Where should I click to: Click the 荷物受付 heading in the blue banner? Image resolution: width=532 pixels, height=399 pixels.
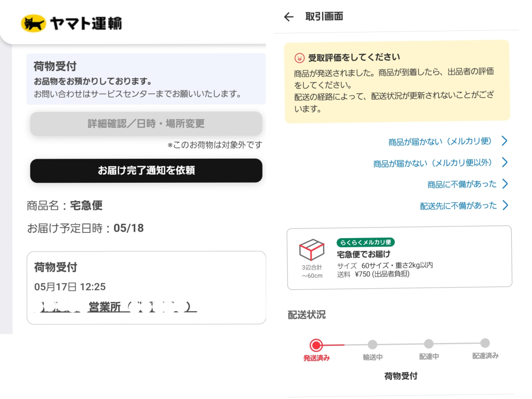[x=55, y=66]
